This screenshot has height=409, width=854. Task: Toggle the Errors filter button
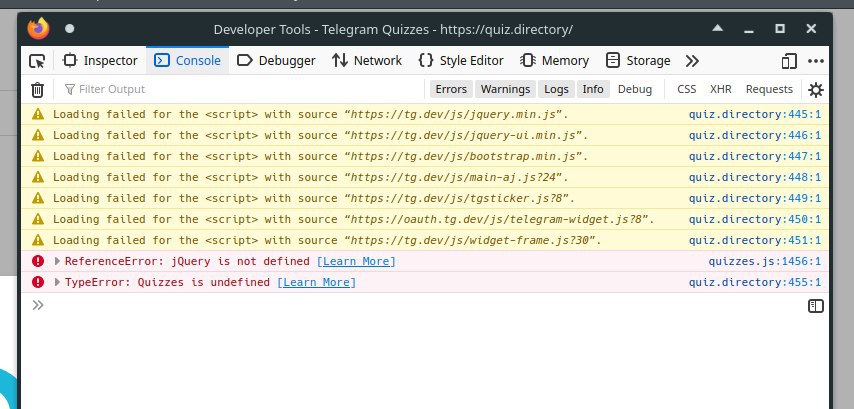click(x=451, y=89)
